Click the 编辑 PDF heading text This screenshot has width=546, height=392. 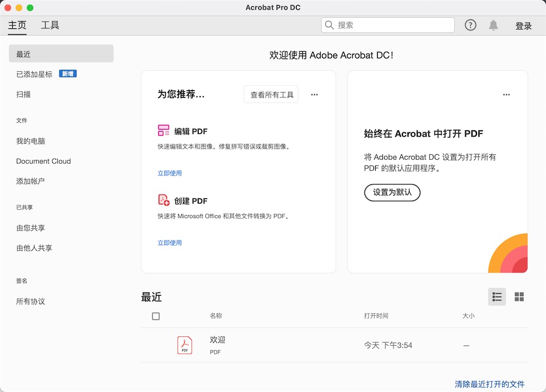pyautogui.click(x=191, y=131)
